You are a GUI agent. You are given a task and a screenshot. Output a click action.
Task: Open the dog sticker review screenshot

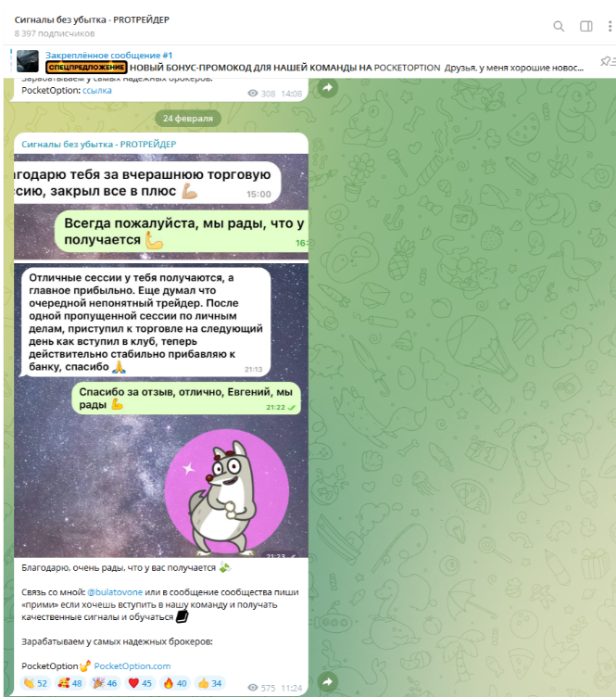tap(161, 410)
